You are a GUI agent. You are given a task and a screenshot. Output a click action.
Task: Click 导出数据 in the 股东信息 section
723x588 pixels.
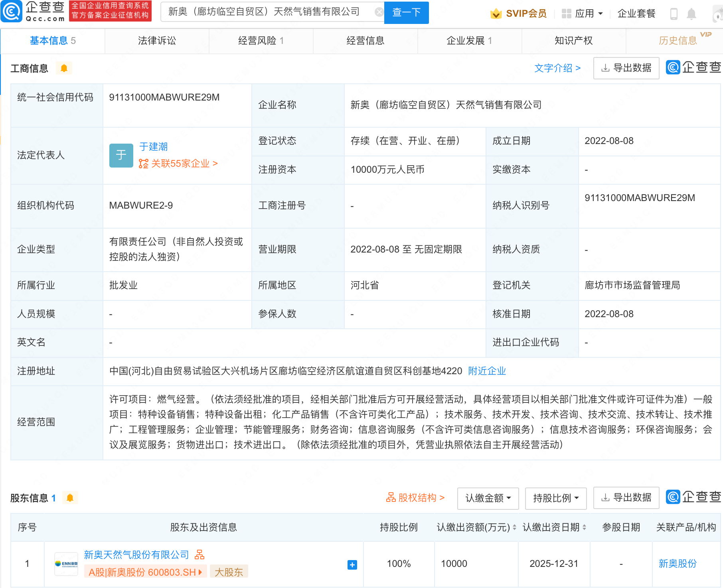point(626,498)
